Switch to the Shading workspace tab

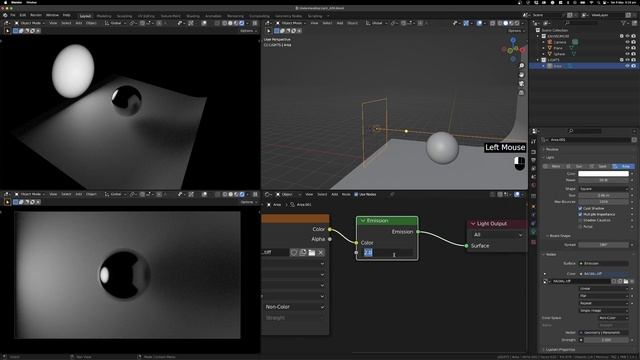click(193, 16)
